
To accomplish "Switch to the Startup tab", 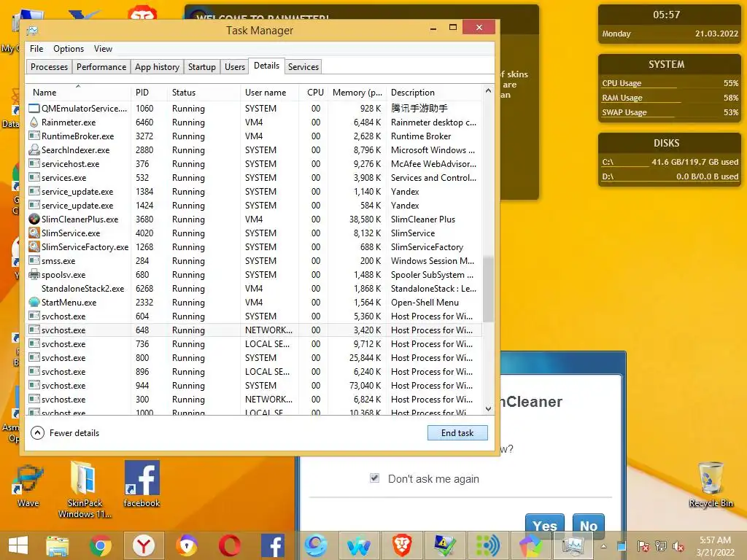I will 201,66.
